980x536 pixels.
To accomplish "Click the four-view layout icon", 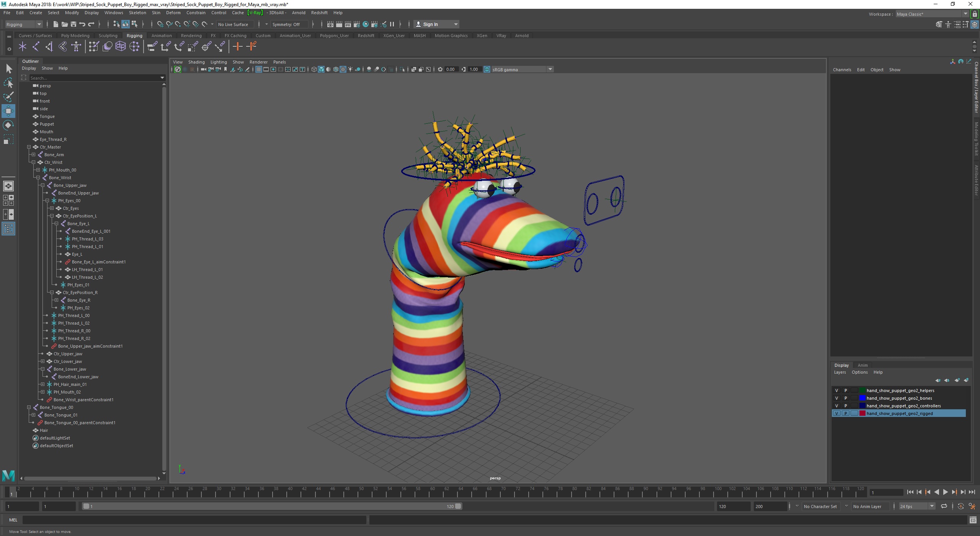I will [8, 200].
